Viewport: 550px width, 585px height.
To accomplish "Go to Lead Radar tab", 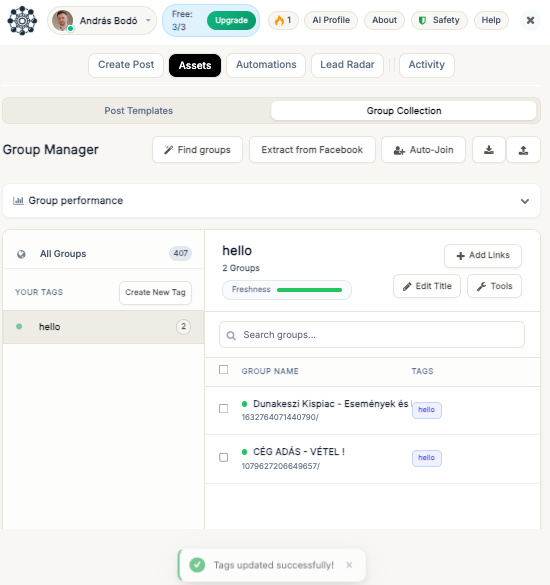I will tap(347, 65).
